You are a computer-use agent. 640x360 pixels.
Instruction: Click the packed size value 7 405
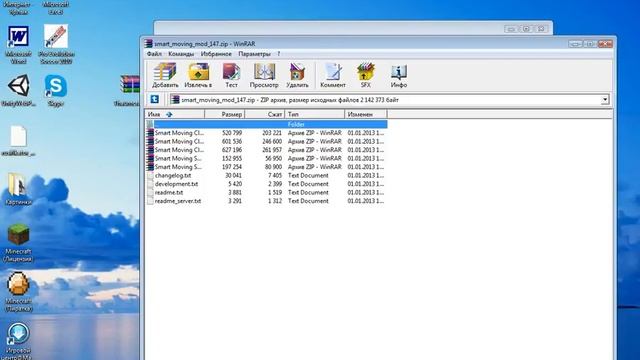275,176
